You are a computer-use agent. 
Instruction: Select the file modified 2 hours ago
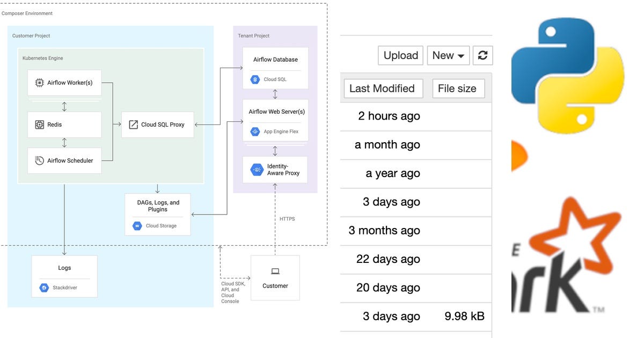coord(389,116)
